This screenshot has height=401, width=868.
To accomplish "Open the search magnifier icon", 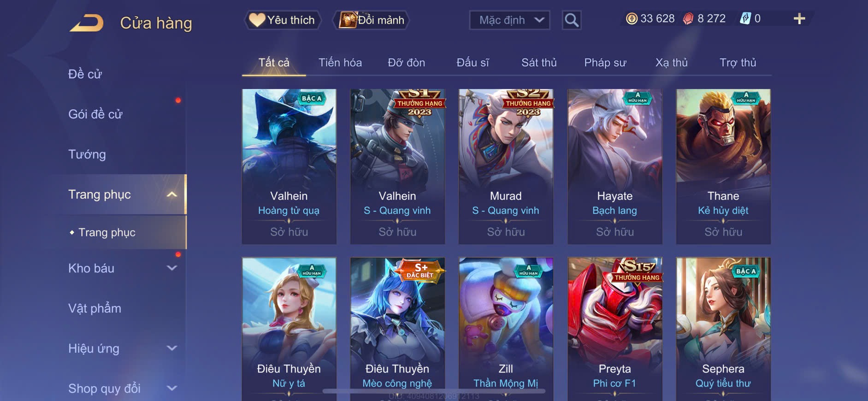I will (571, 20).
